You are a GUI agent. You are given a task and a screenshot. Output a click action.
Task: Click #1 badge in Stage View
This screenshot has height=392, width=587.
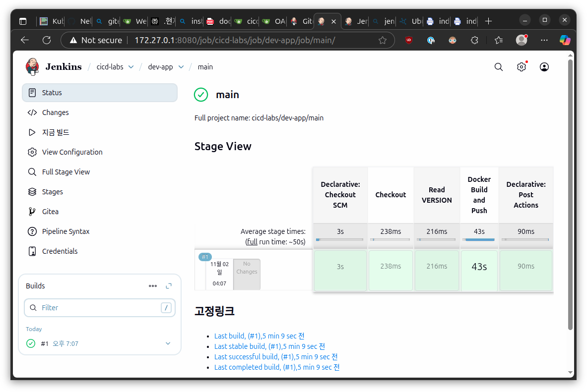(x=205, y=257)
